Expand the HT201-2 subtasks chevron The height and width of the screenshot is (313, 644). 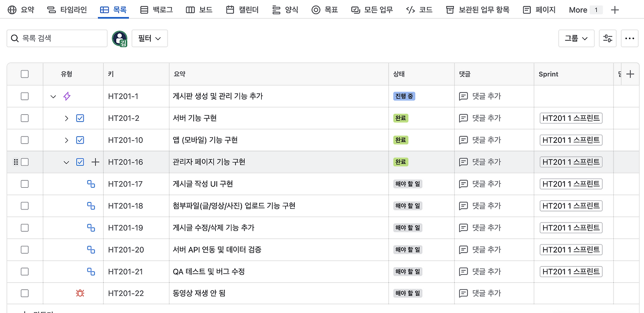pyautogui.click(x=66, y=118)
